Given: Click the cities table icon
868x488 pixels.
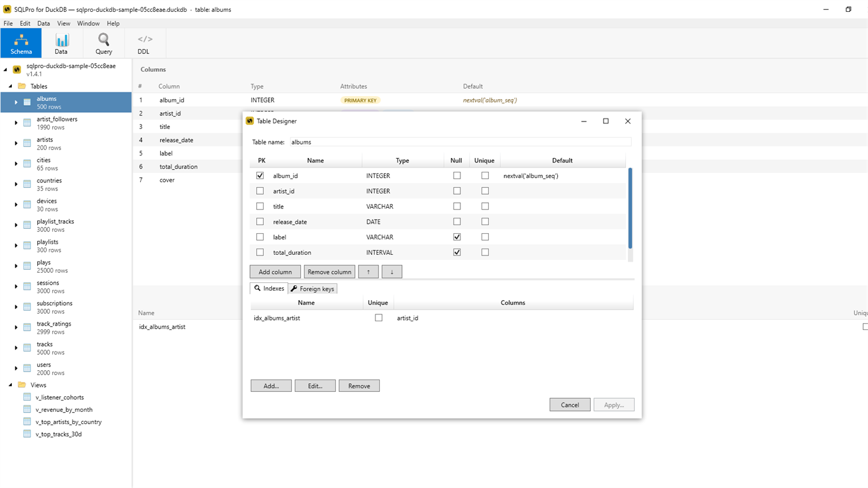Looking at the screenshot, I should pos(27,164).
